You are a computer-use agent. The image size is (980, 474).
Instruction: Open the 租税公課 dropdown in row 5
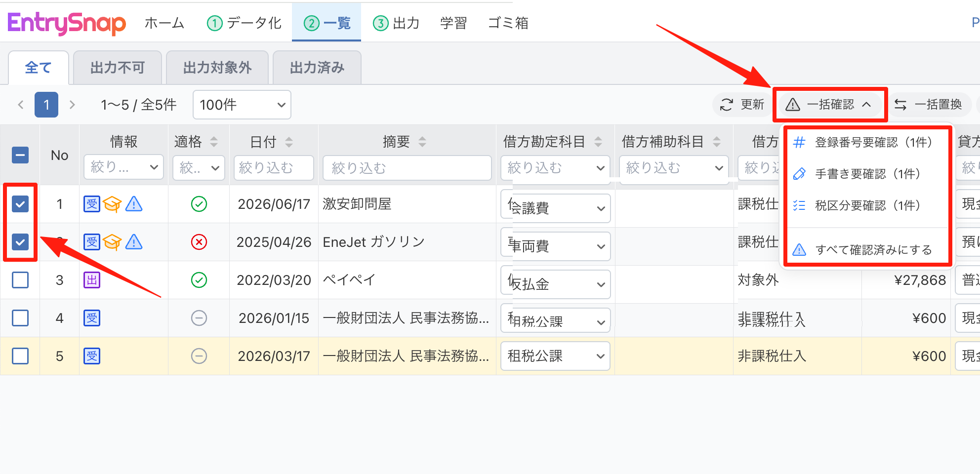coord(556,356)
